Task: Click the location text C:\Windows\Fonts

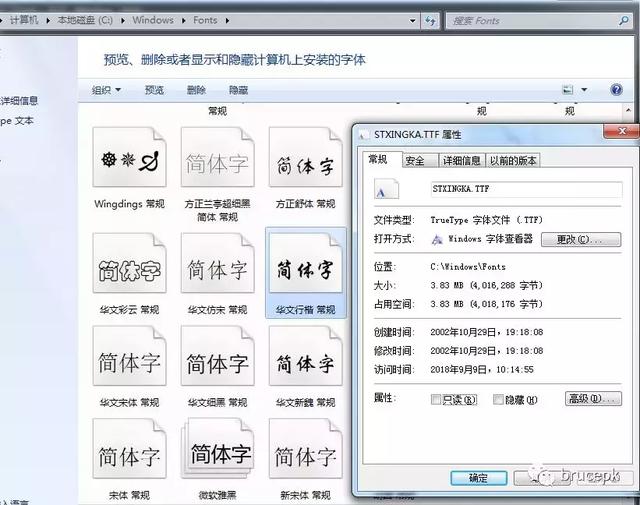Action: (468, 267)
